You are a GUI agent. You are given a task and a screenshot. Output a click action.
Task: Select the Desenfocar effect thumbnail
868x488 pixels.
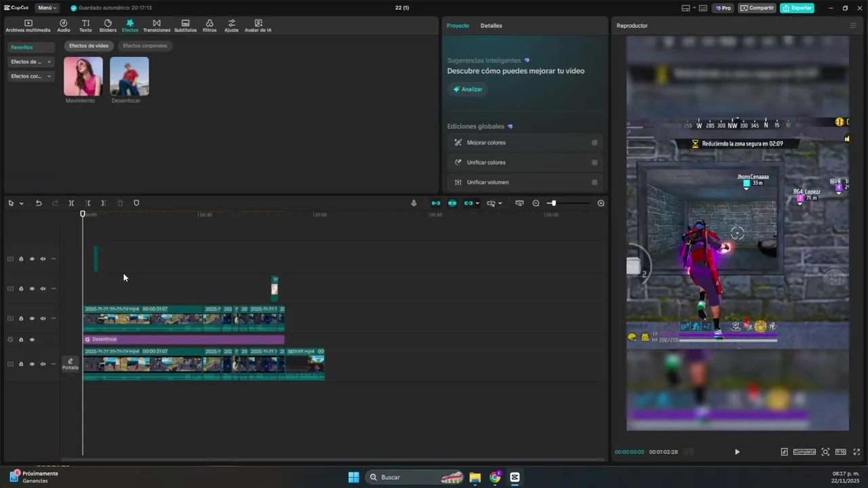(x=129, y=76)
